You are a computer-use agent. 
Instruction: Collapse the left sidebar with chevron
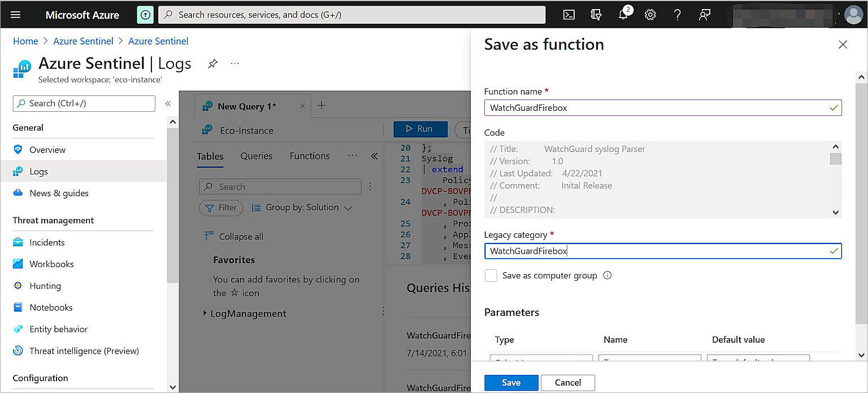click(x=168, y=104)
